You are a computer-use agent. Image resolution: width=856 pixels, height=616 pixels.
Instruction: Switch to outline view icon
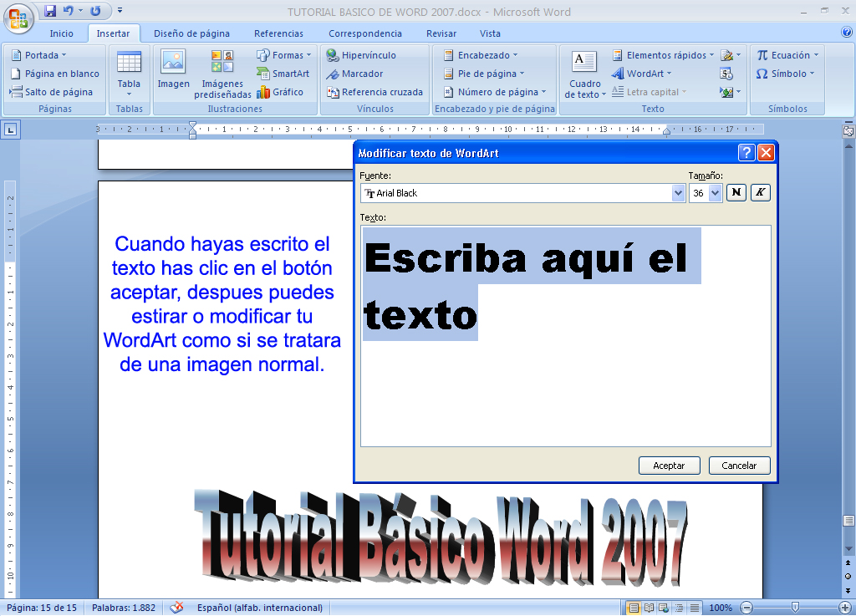tap(679, 608)
